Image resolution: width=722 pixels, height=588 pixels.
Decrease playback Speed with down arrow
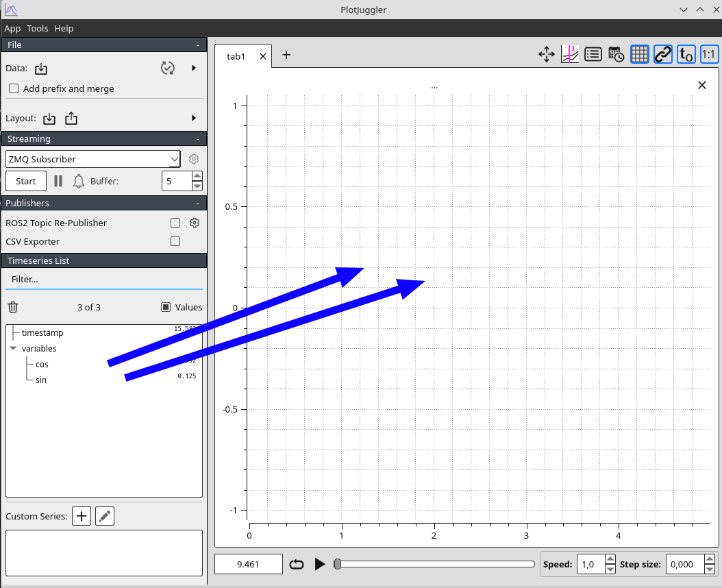pyautogui.click(x=610, y=569)
